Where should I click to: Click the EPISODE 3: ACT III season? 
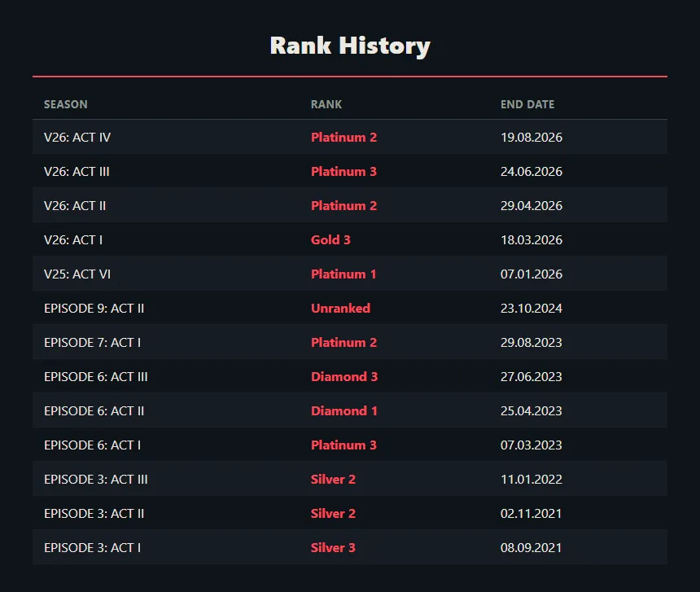[96, 480]
